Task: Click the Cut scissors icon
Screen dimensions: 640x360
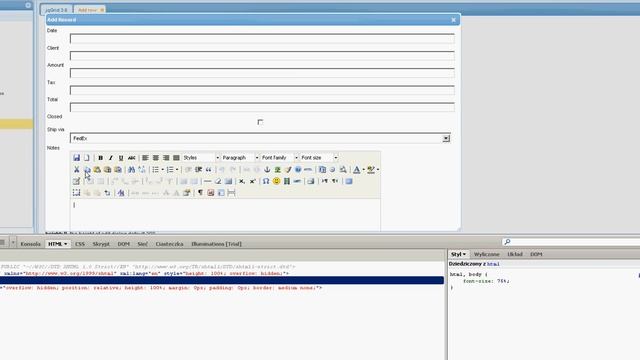Action: pos(76,169)
